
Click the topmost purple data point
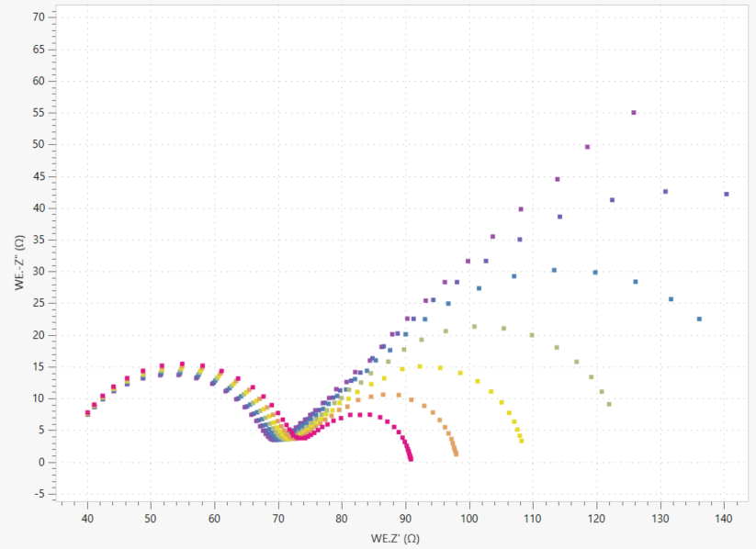pyautogui.click(x=634, y=113)
